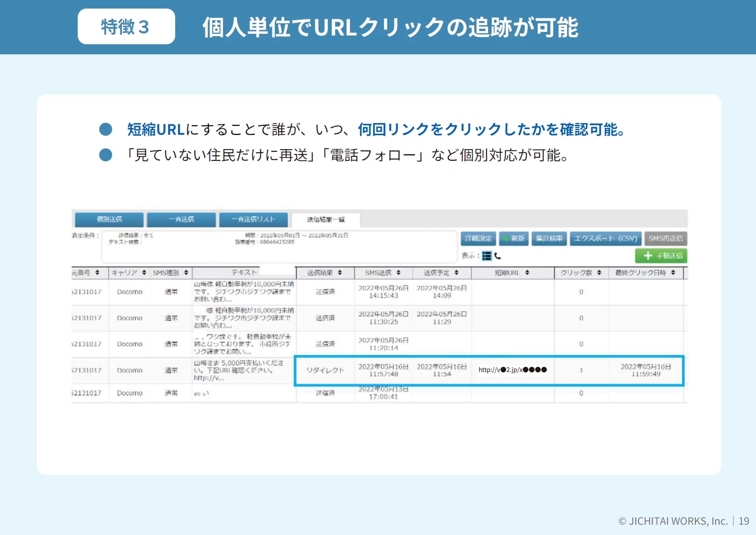Sort by 短縮URL column arrows
Viewport: 756px width, 535px height.
coord(527,273)
